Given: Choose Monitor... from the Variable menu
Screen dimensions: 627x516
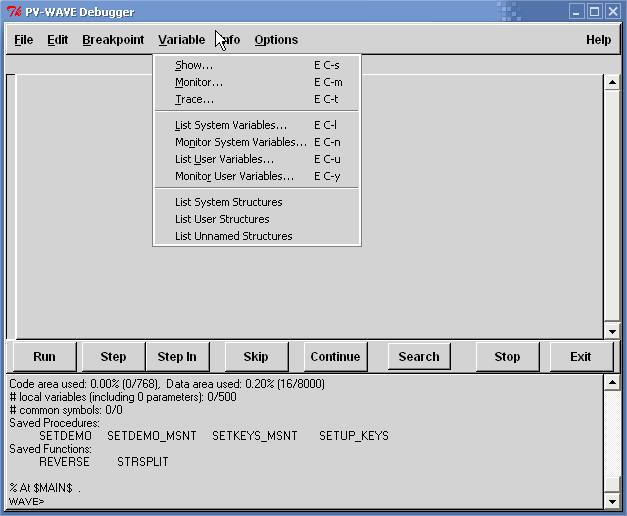Looking at the screenshot, I should pyautogui.click(x=257, y=82).
